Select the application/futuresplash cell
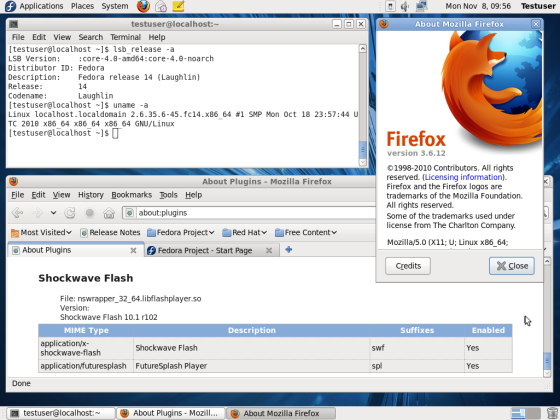This screenshot has height=420, width=560. [86, 366]
